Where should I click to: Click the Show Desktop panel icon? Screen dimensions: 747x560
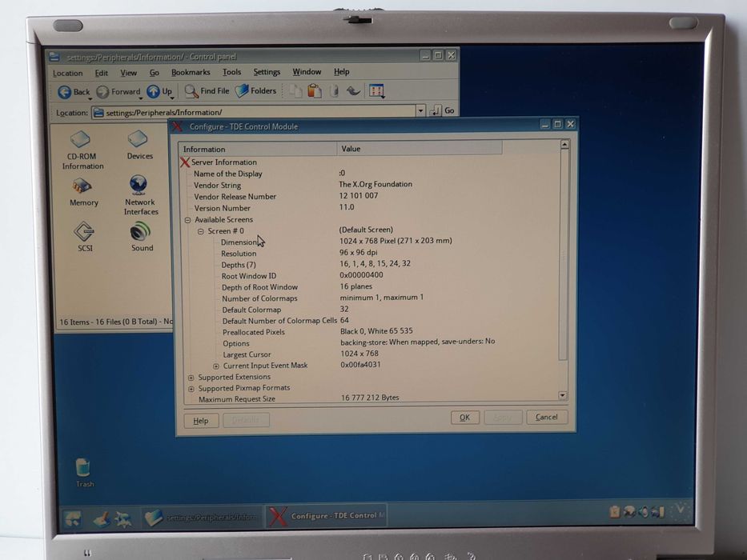tap(102, 518)
